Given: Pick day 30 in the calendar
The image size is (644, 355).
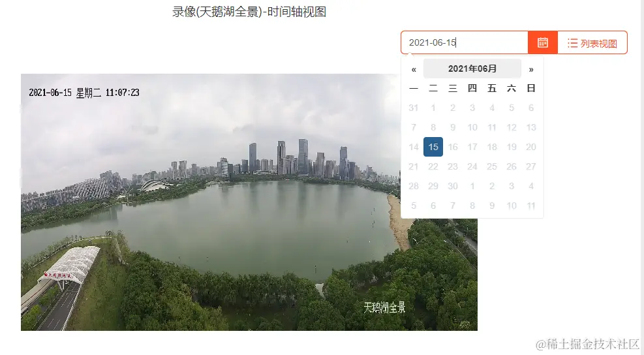Looking at the screenshot, I should coord(453,186).
